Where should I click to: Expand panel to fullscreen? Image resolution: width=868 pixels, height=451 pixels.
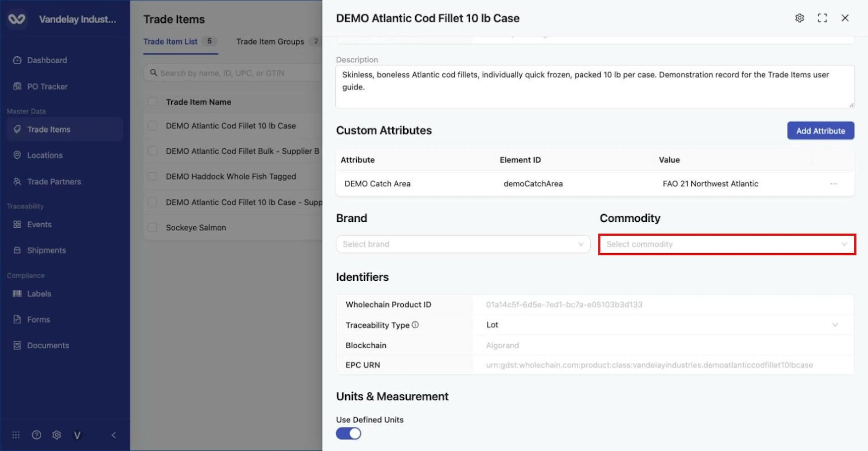(822, 18)
